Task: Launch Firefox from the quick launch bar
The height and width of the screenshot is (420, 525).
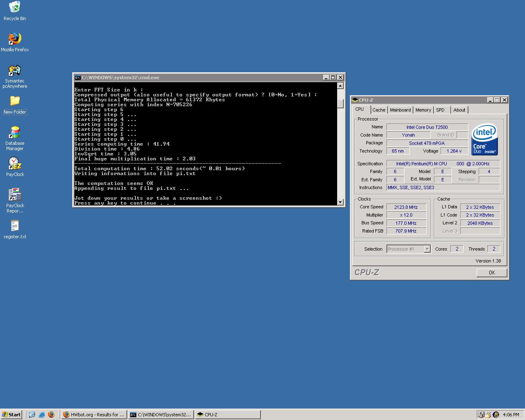Action: [x=51, y=415]
